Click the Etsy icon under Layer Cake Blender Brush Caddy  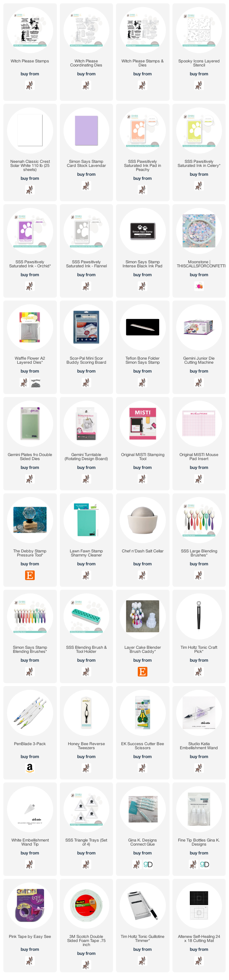(x=142, y=672)
